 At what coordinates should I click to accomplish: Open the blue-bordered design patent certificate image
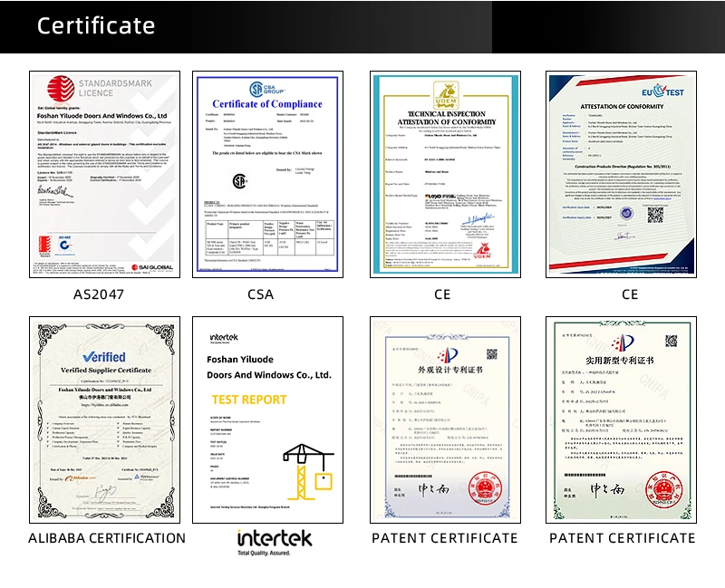(x=445, y=419)
